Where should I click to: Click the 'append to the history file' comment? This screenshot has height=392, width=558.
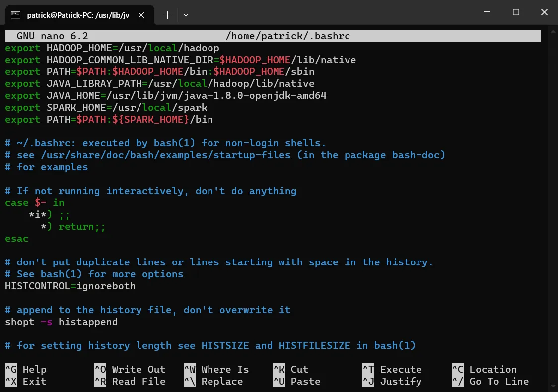147,310
